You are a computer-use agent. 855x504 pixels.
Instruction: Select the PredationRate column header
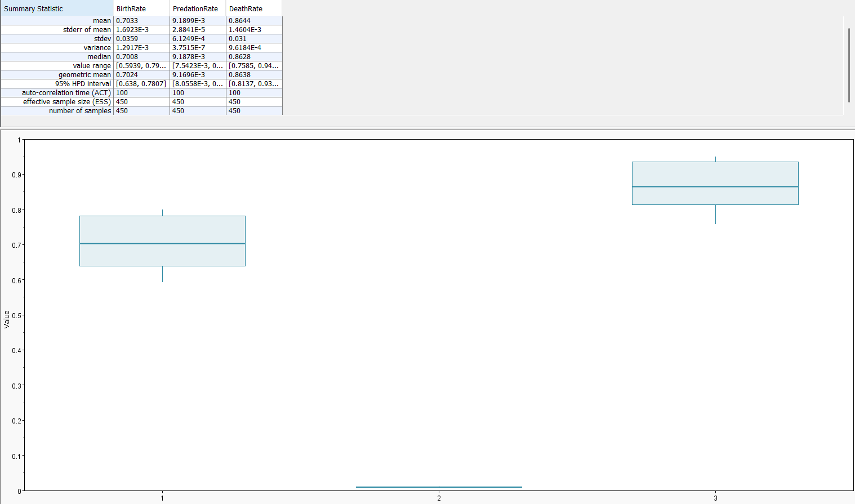pyautogui.click(x=197, y=8)
